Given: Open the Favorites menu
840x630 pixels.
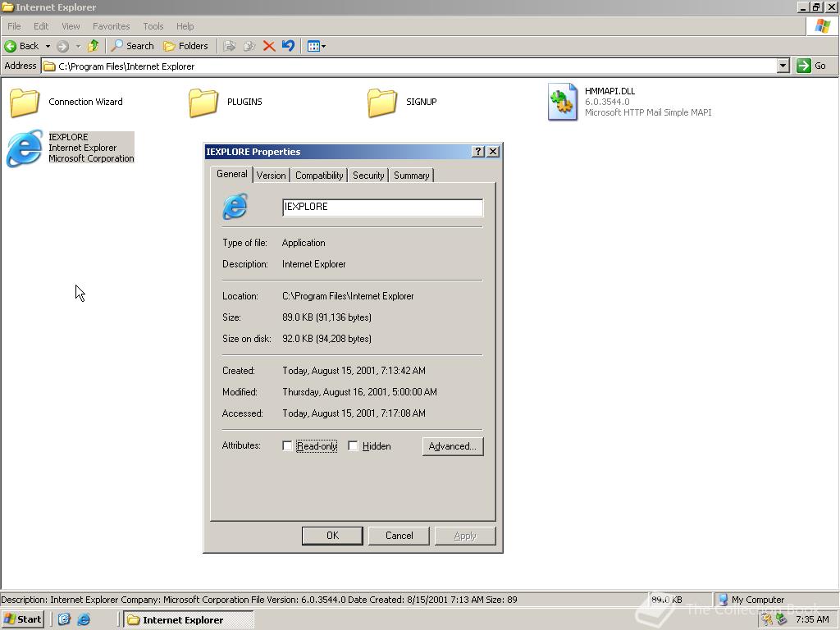Looking at the screenshot, I should tap(111, 26).
